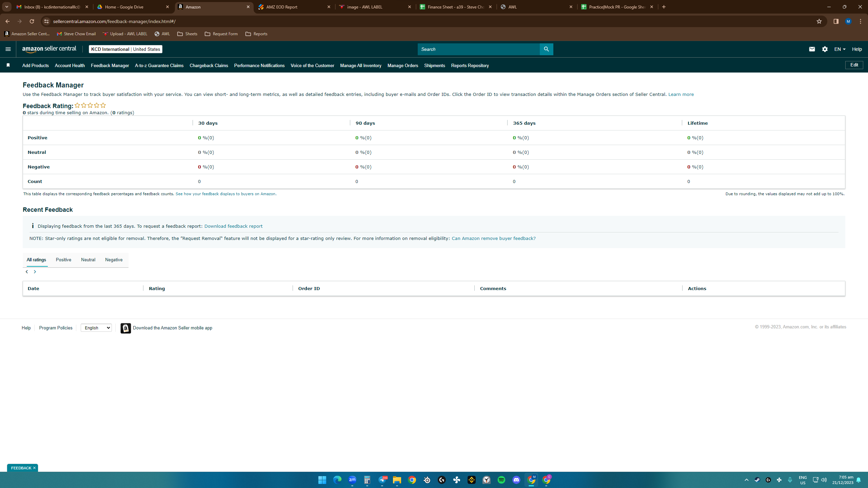Open the Steve Chow Email bookmark
868x488 pixels.
tap(76, 34)
